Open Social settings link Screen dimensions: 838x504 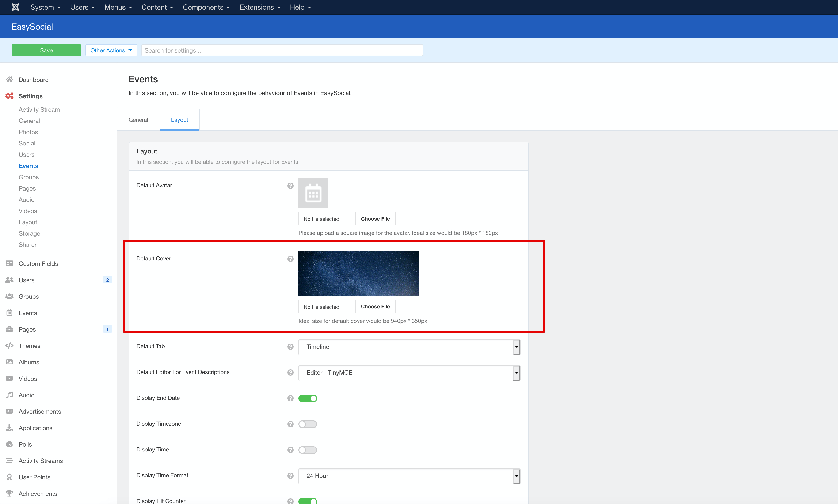click(27, 143)
